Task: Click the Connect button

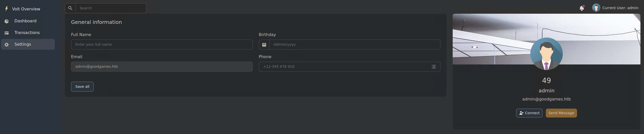Action: point(529,113)
